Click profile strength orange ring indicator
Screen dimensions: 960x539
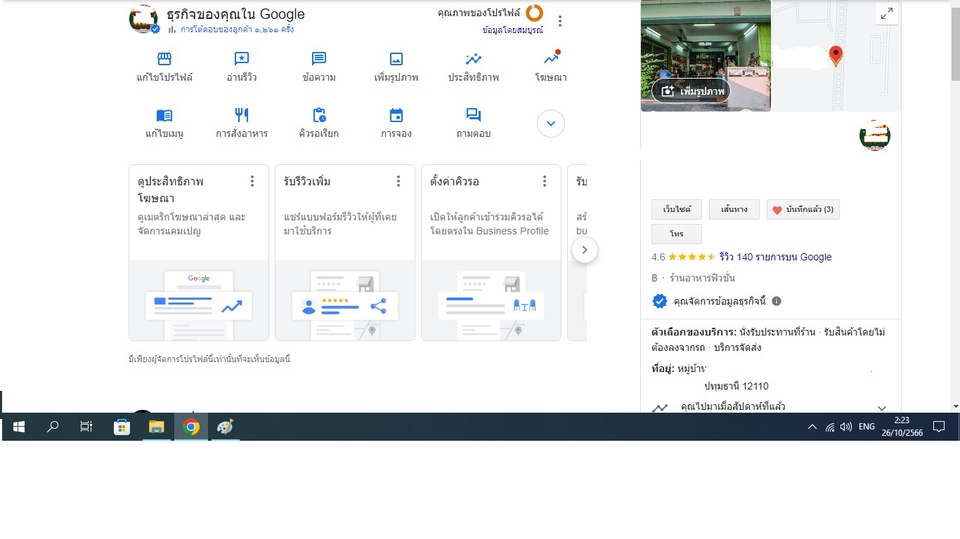click(x=534, y=12)
